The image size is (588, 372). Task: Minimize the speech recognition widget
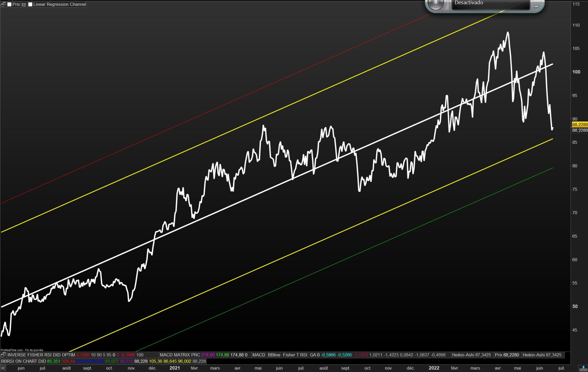[536, 6]
